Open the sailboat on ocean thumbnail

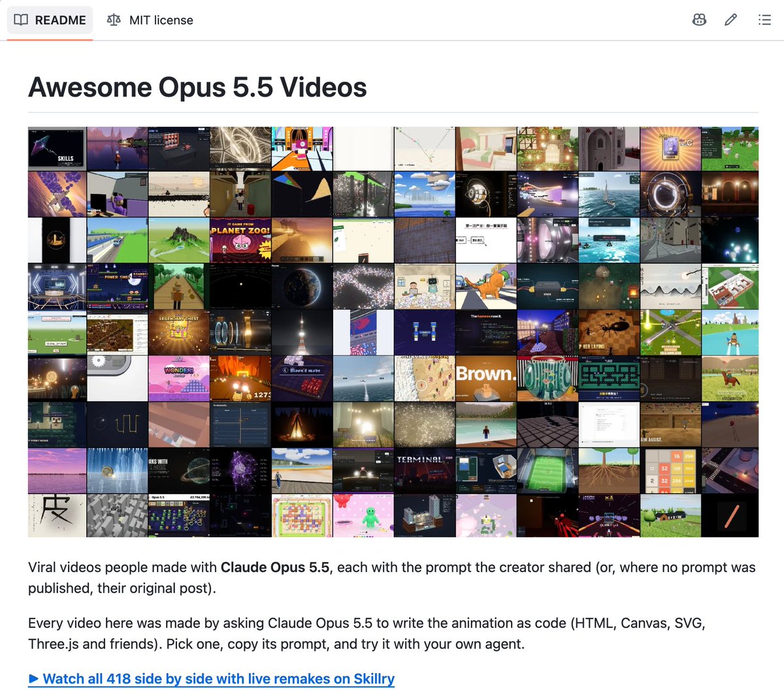tap(609, 195)
